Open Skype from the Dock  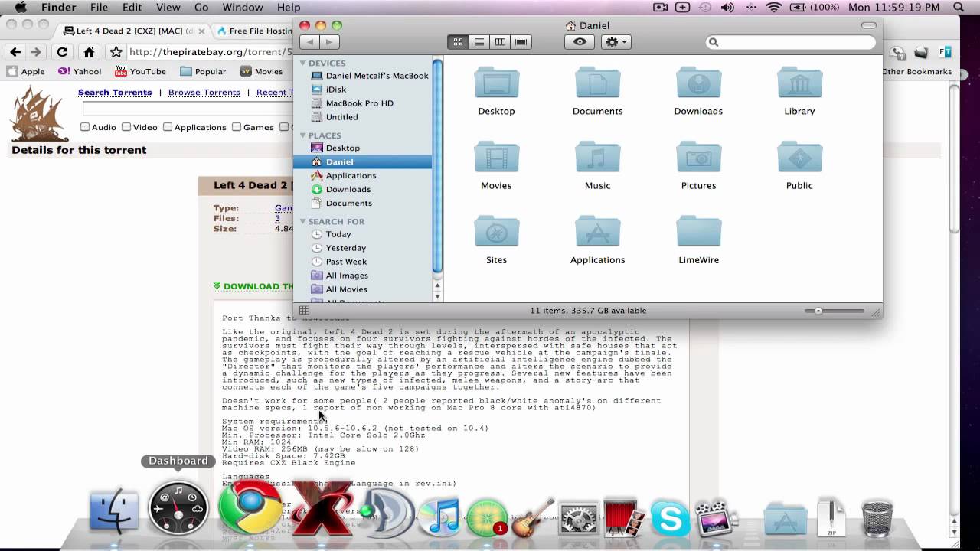[670, 519]
